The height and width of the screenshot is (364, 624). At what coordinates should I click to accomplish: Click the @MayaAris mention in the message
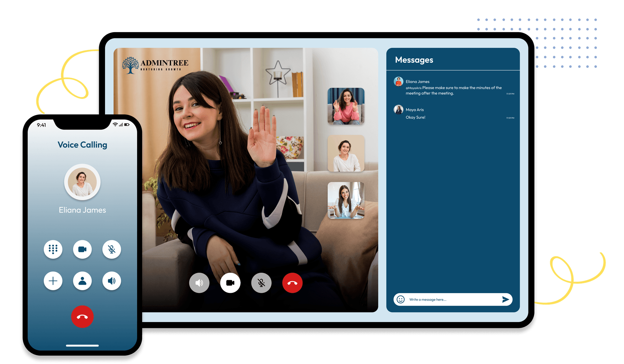(413, 87)
